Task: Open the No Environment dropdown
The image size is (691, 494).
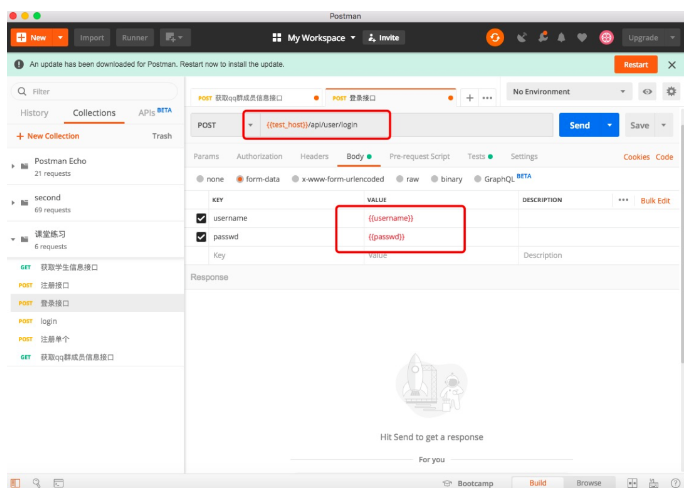Action: [x=569, y=92]
